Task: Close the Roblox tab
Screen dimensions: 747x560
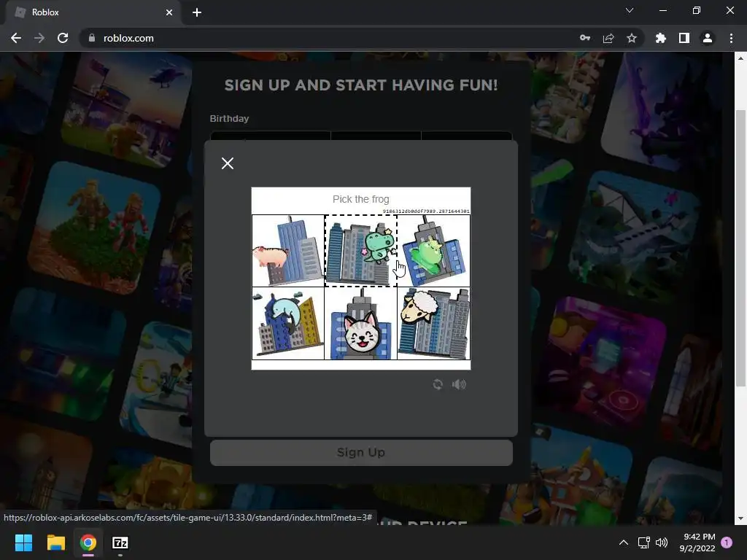Action: pyautogui.click(x=169, y=12)
